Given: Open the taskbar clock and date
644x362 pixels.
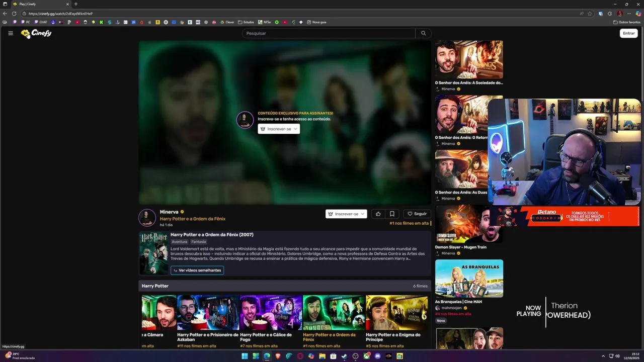Looking at the screenshot, I should tap(631, 356).
